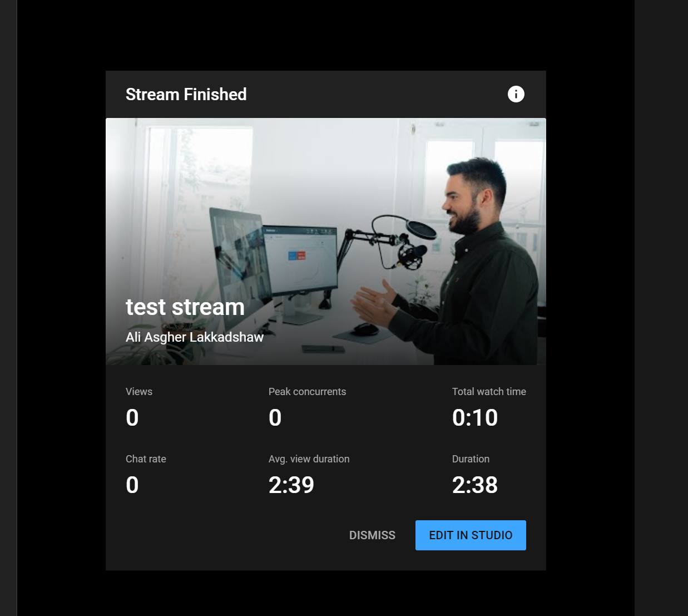Open Edit in Studio
Image resolution: width=688 pixels, height=616 pixels.
471,535
